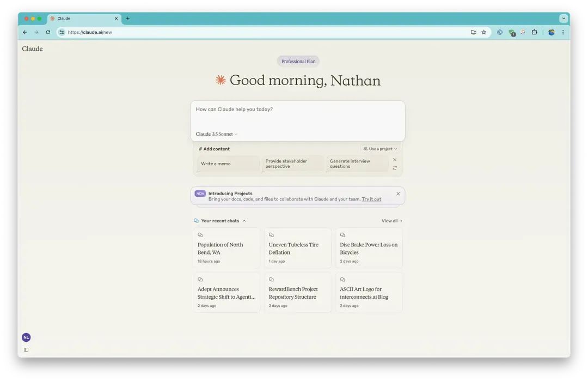588x381 pixels.
Task: Open the Uneven Tubeless Tire Deflation chat
Action: tap(297, 249)
